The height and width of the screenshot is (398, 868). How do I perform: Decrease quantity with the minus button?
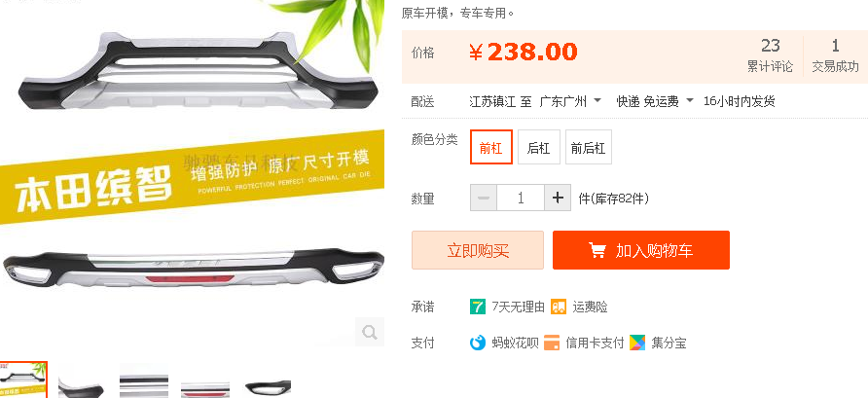pos(484,198)
